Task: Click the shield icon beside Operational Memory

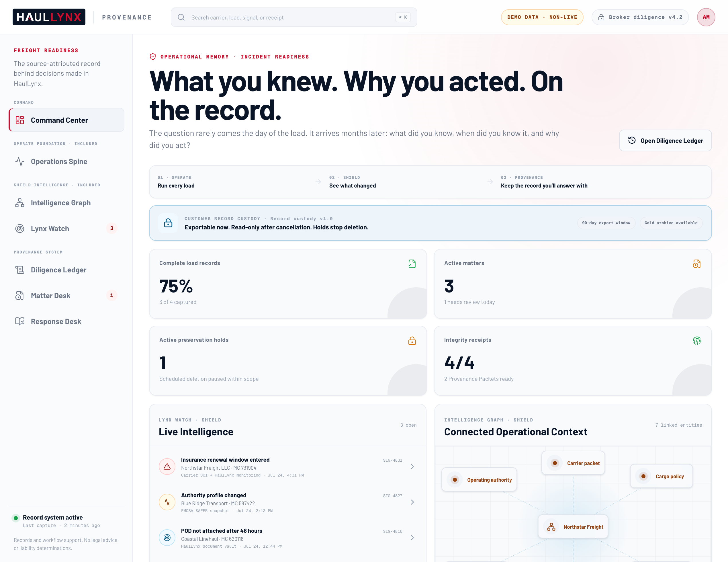Action: point(153,56)
